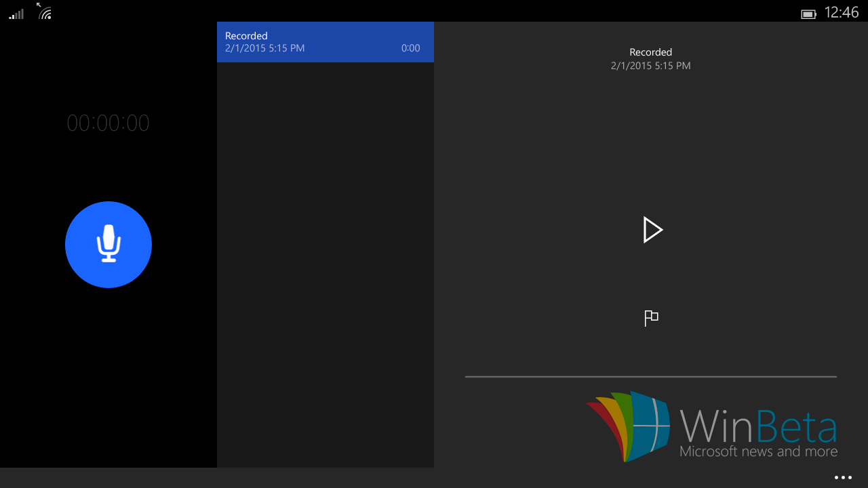
Task: Click the date under the playback pane title
Action: click(650, 66)
